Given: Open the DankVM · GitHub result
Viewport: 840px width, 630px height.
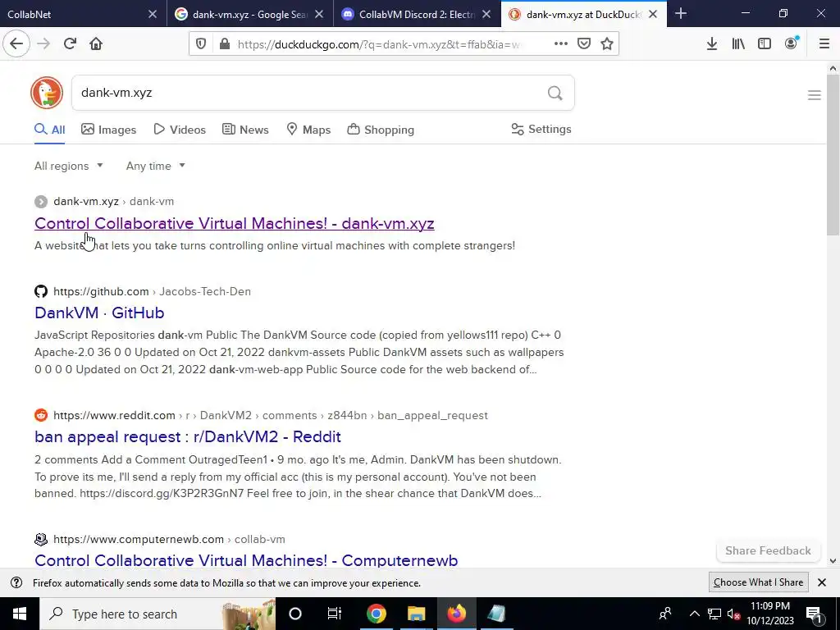Looking at the screenshot, I should (x=99, y=313).
